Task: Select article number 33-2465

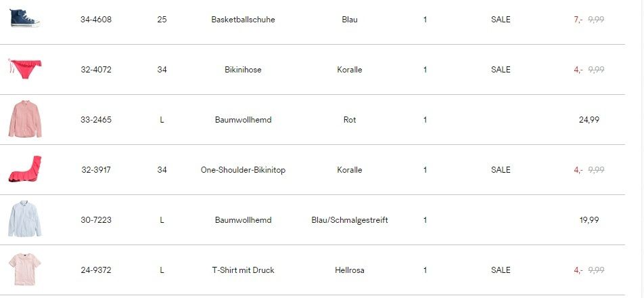Action: coord(96,120)
